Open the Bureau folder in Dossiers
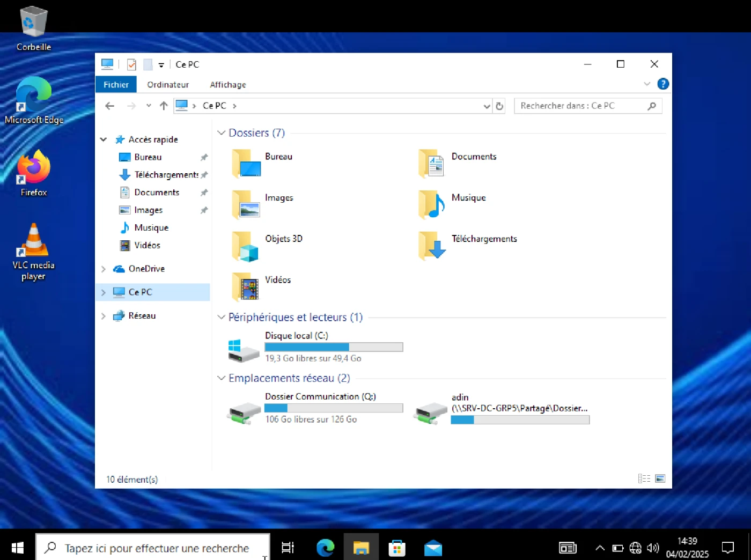 click(x=263, y=163)
